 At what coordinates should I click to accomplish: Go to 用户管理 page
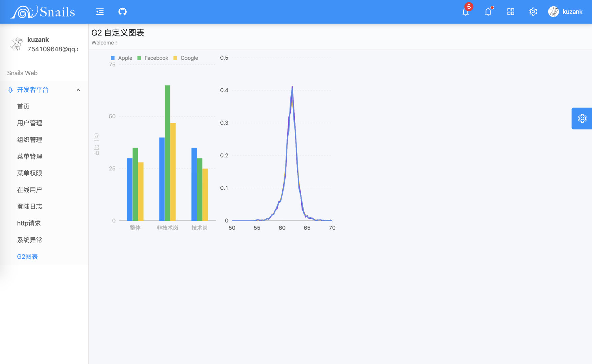[x=30, y=123]
